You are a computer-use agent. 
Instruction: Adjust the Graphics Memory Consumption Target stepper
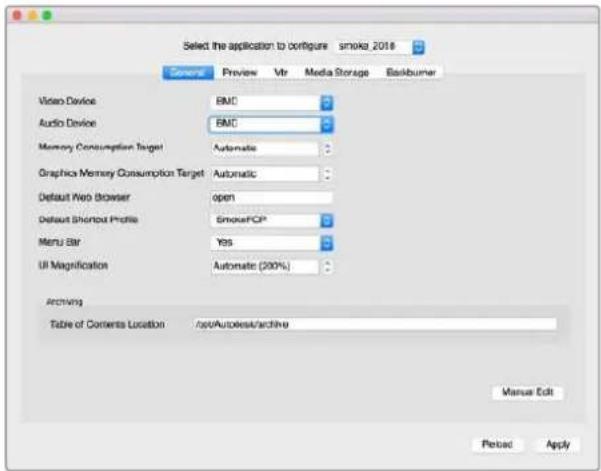(327, 174)
